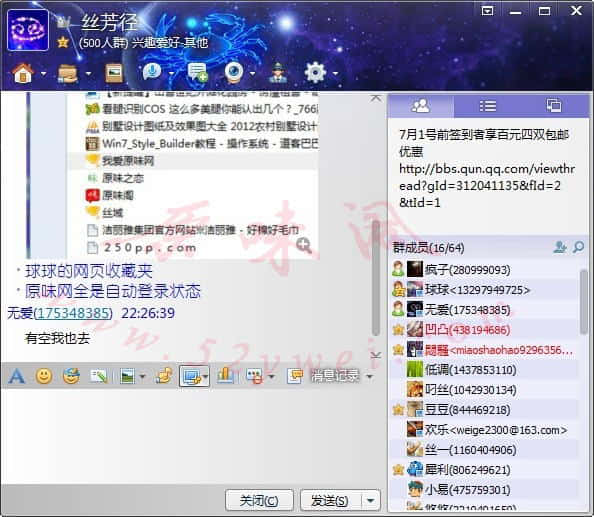Open the group home page icon
Screen dimensions: 594x517
23,73
